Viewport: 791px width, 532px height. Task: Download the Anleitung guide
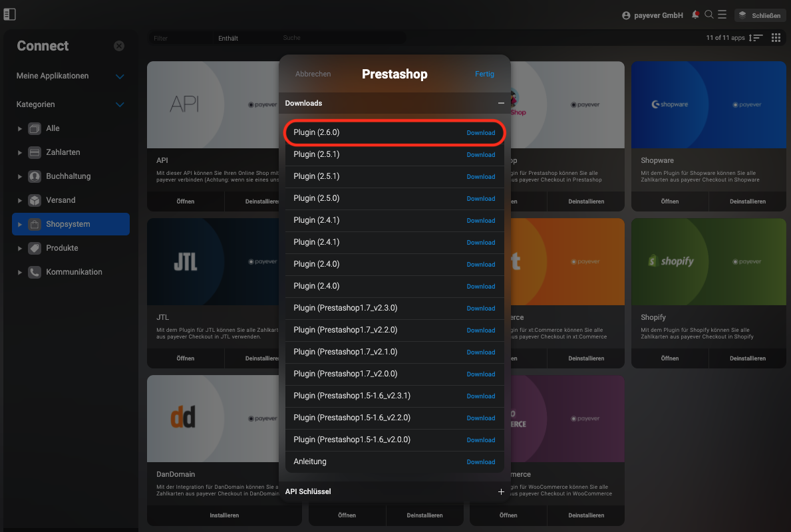click(x=481, y=462)
